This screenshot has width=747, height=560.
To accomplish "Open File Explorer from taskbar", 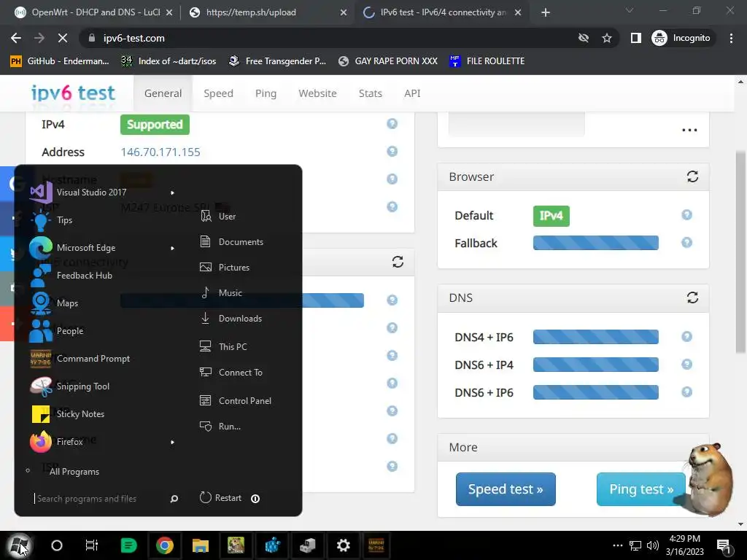I will tap(200, 545).
